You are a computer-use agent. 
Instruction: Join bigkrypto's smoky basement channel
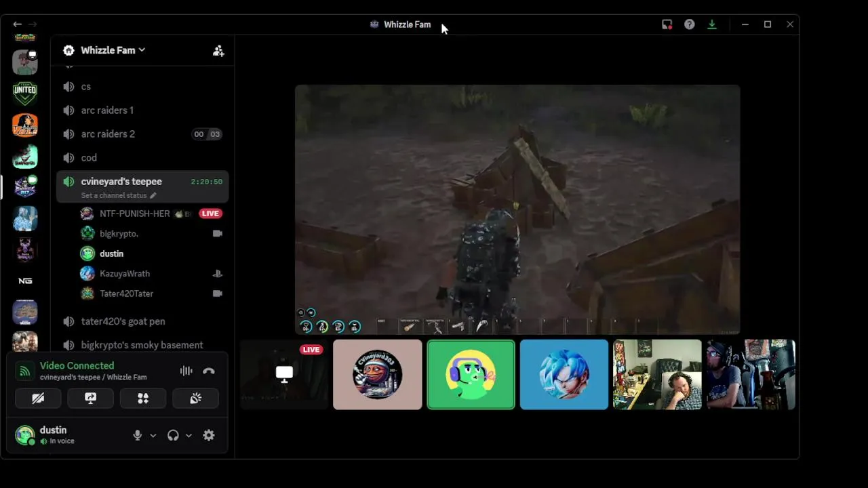click(142, 345)
